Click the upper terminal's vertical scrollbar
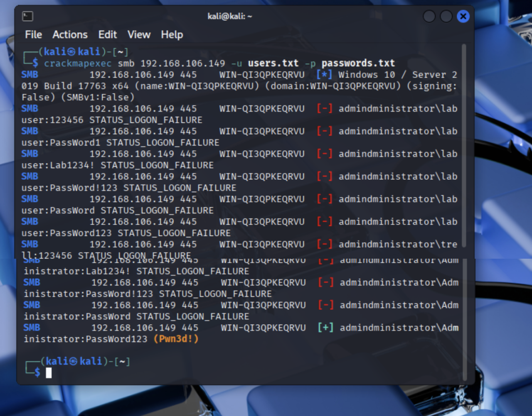The height and width of the screenshot is (416, 532). point(464,145)
